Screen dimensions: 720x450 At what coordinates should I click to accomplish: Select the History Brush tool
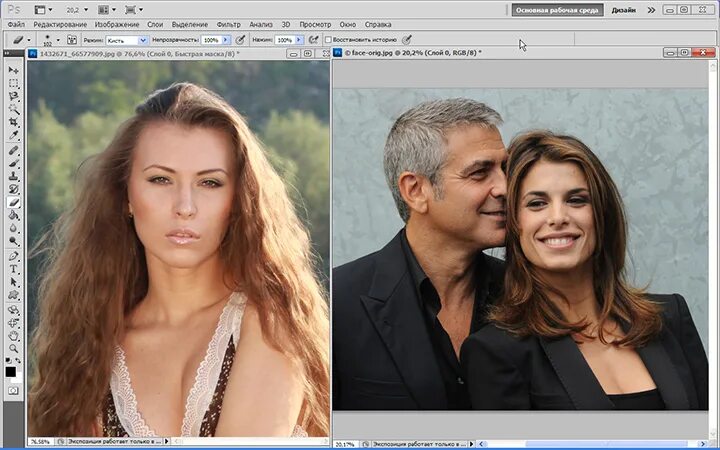pyautogui.click(x=13, y=189)
